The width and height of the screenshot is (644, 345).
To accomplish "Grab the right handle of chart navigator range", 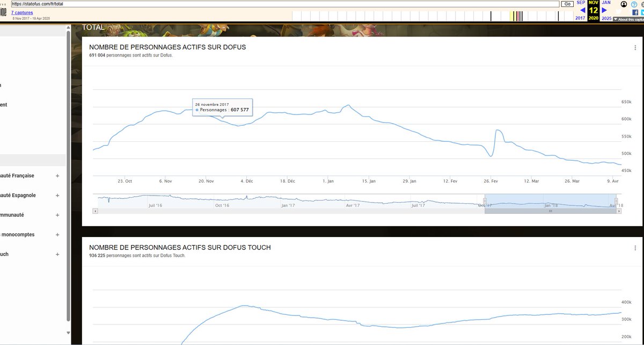I will point(616,201).
